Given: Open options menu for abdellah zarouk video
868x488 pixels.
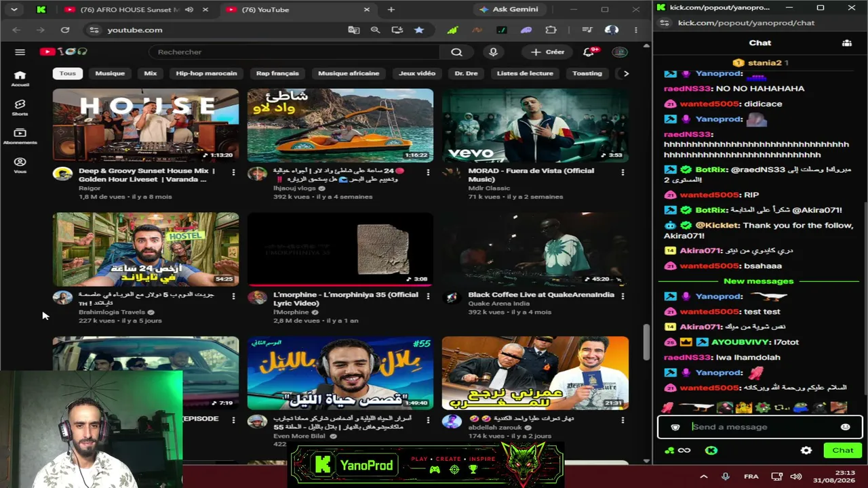Looking at the screenshot, I should (623, 420).
